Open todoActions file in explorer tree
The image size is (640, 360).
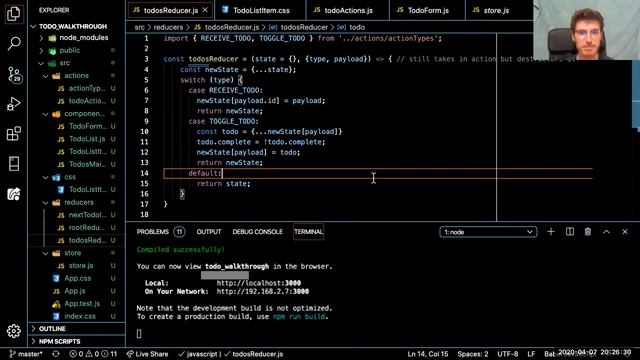[x=77, y=101]
